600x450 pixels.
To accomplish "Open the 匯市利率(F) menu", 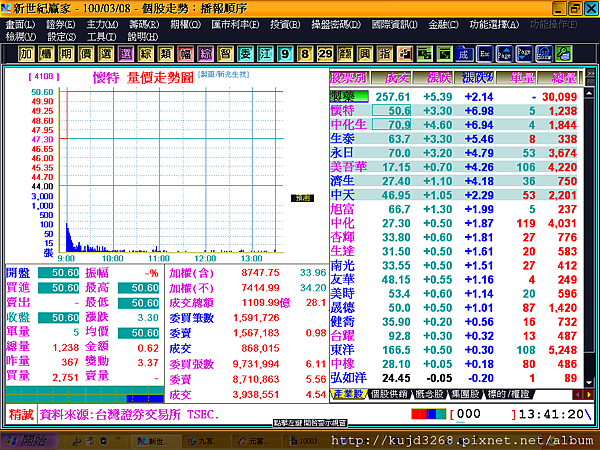I will pyautogui.click(x=235, y=24).
